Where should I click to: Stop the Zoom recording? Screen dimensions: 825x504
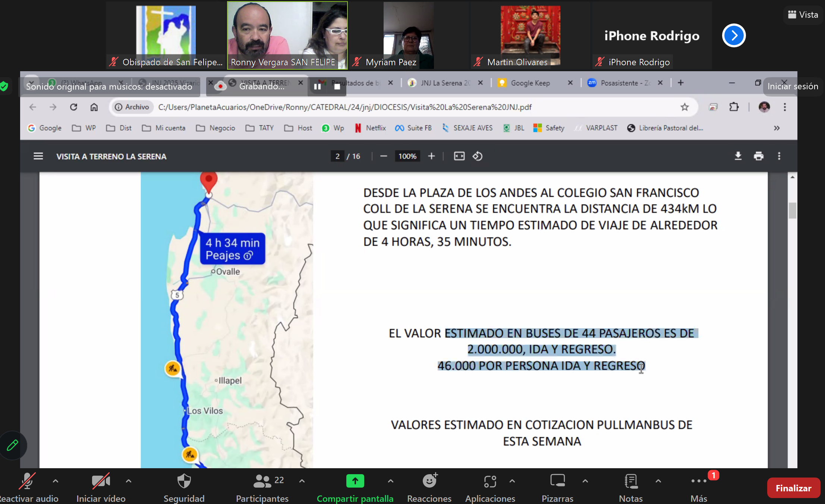337,86
